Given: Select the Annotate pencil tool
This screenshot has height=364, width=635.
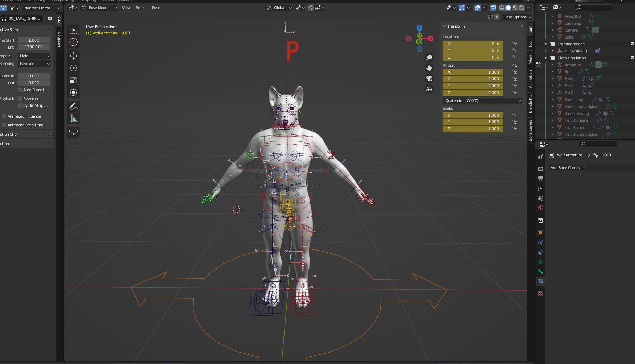Looking at the screenshot, I should coord(73,106).
